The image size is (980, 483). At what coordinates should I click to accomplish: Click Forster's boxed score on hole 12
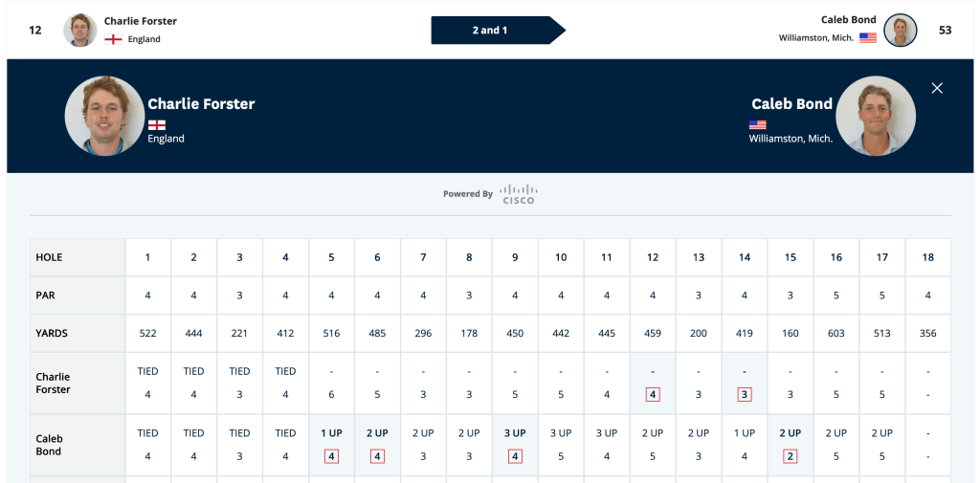click(653, 394)
